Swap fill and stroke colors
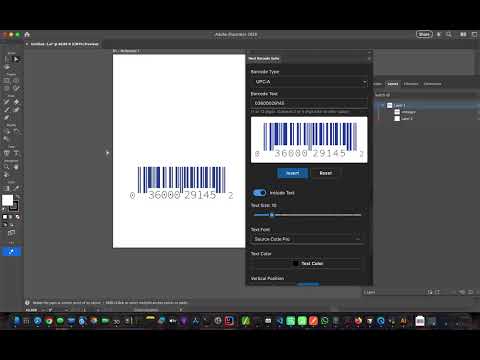The height and width of the screenshot is (360, 480). 18,197
